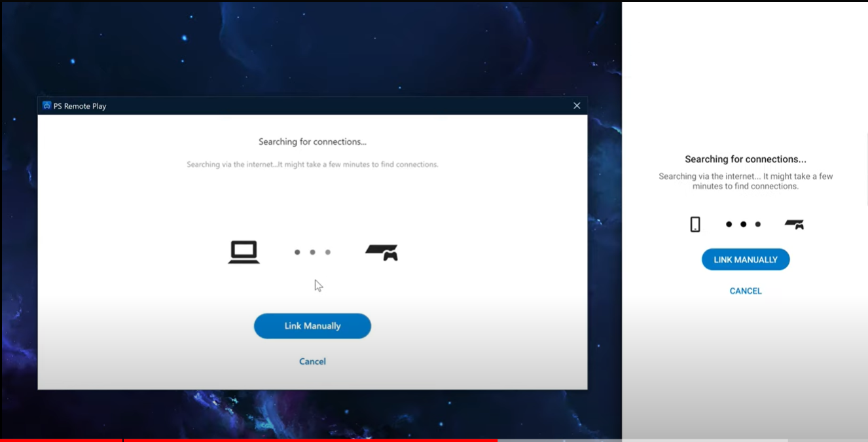The image size is (868, 442).
Task: Click the 'PS Remote Play' window title text
Action: 80,106
